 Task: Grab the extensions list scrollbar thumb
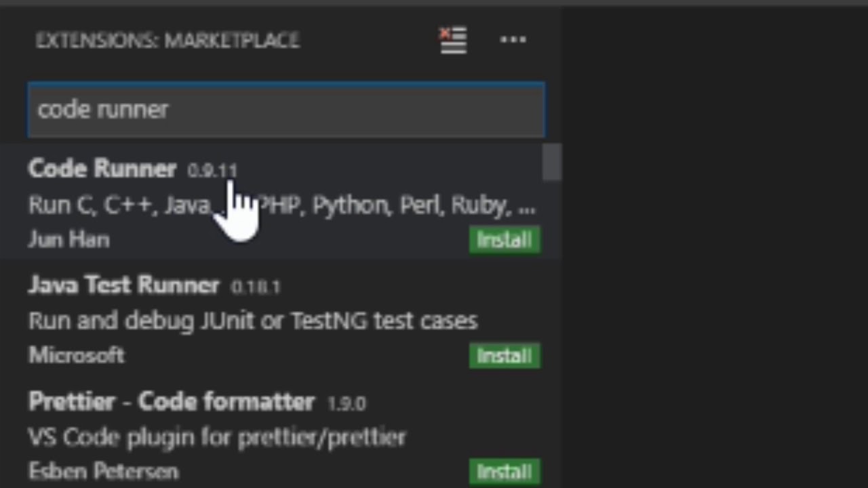coord(552,162)
